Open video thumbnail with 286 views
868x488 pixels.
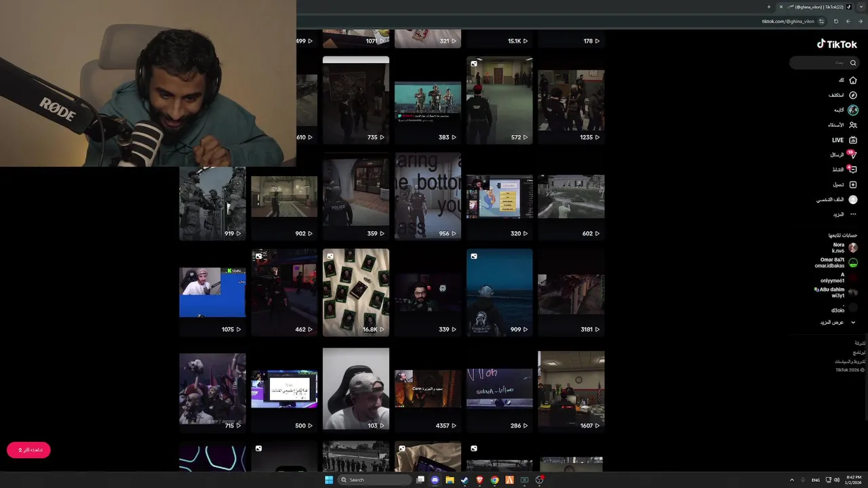coord(500,388)
